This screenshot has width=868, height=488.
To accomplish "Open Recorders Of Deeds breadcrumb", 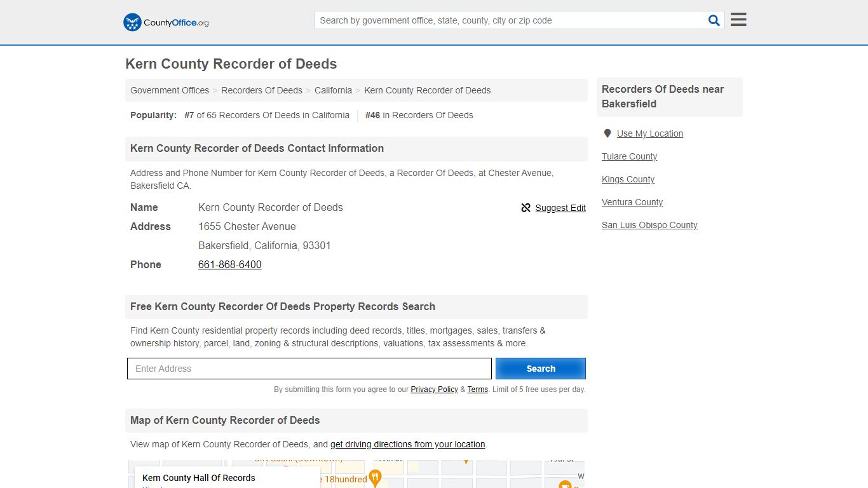I will pos(262,90).
